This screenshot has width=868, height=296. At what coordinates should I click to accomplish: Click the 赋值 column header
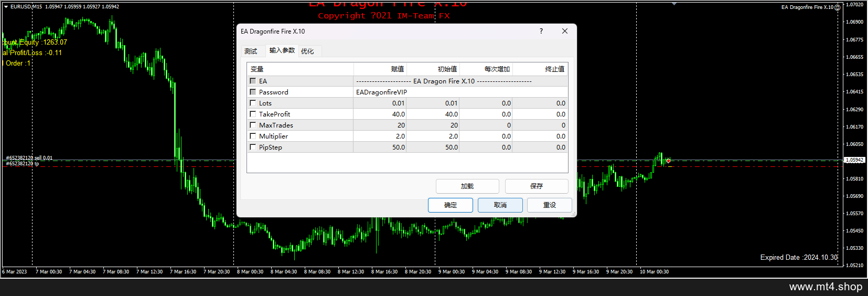(x=380, y=69)
